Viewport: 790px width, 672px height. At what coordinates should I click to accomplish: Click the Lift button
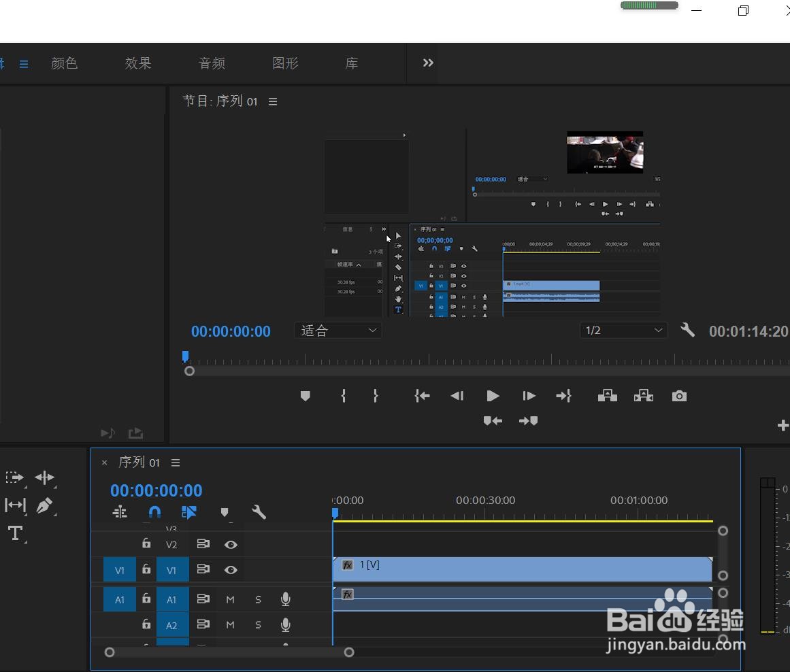tap(607, 396)
